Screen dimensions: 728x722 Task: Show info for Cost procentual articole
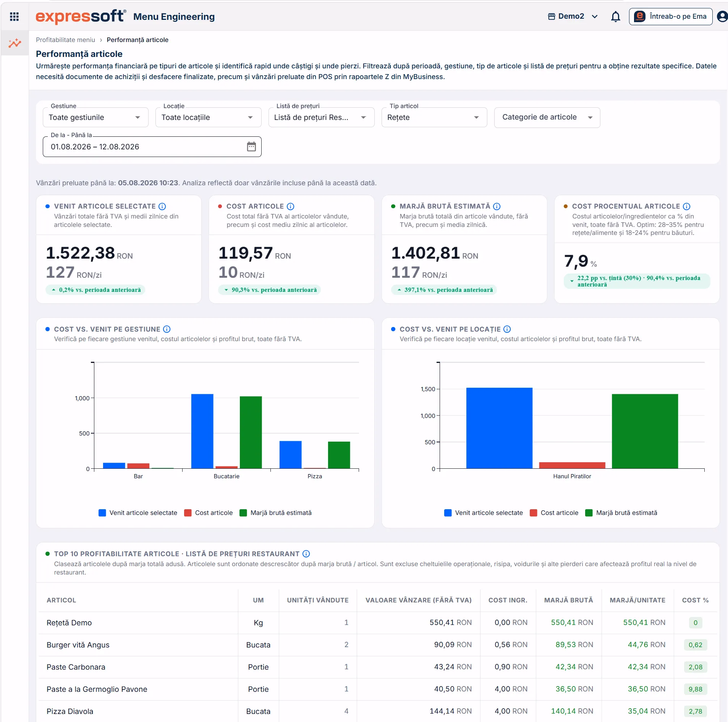click(x=686, y=206)
